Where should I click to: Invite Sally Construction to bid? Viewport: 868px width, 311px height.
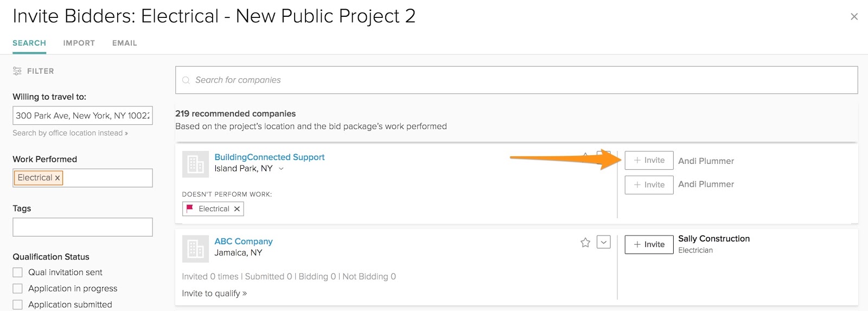[649, 245]
